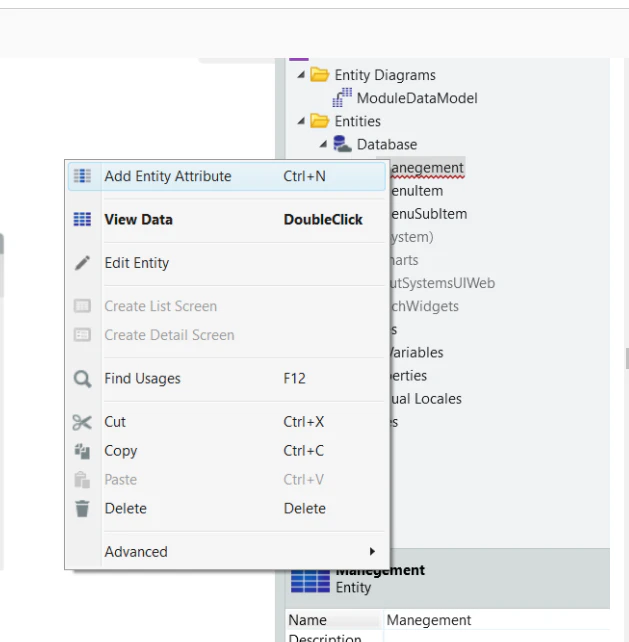The width and height of the screenshot is (629, 642).
Task: Click the Copy clipboard icon
Action: [82, 451]
